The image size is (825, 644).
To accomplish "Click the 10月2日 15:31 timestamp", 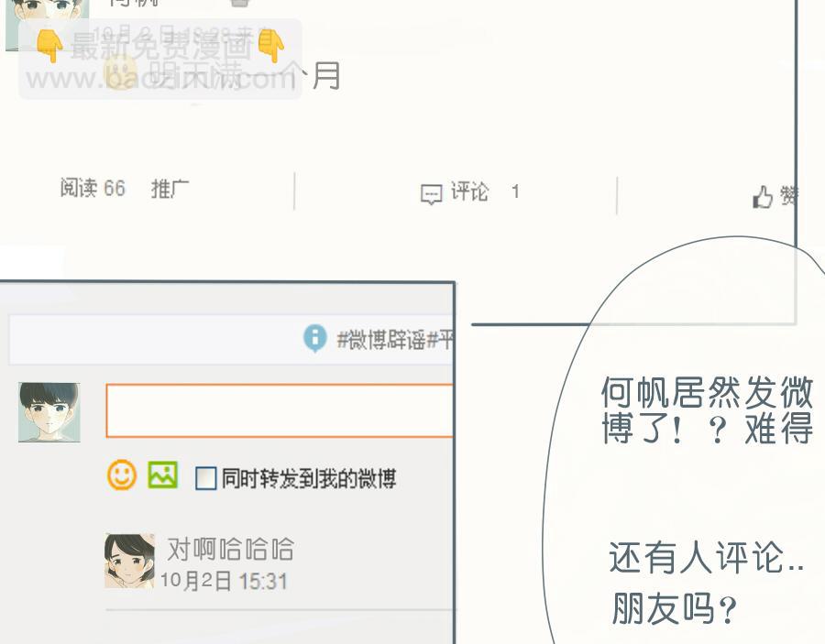I will pyautogui.click(x=224, y=581).
